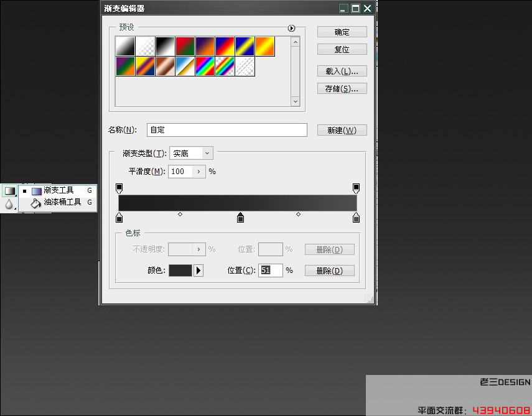Viewport: 532px width, 416px height.
Task: Click the left opacity stop above gradient
Action: tap(119, 187)
